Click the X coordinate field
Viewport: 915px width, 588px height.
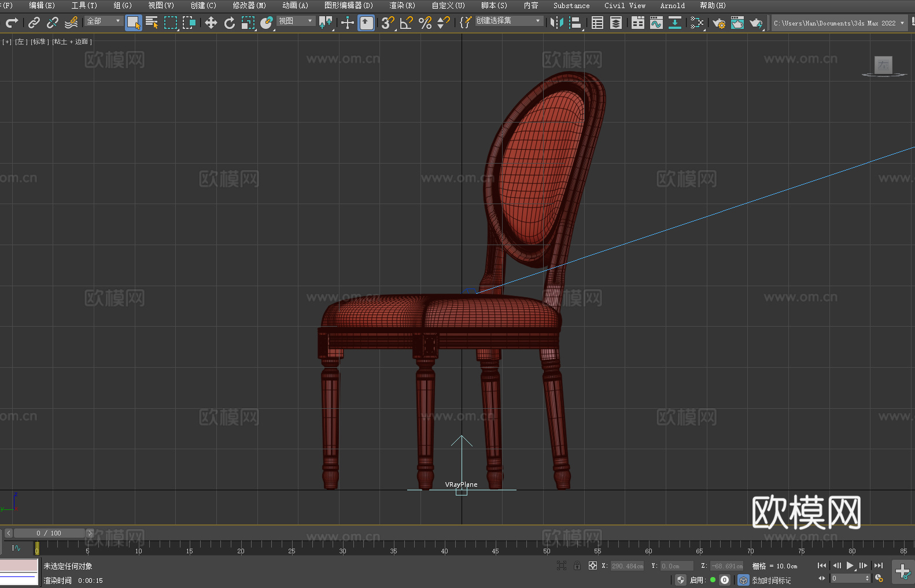(x=628, y=566)
